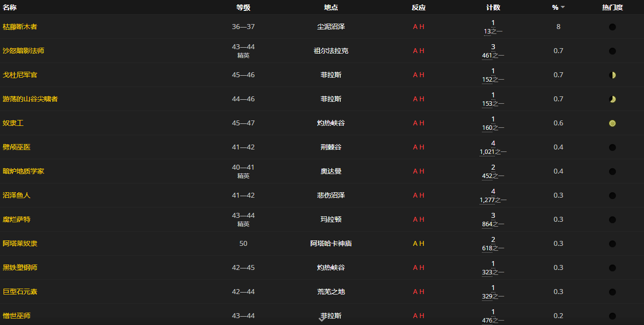The width and height of the screenshot is (644, 325).
Task: Click the '864之一' count value
Action: (493, 224)
